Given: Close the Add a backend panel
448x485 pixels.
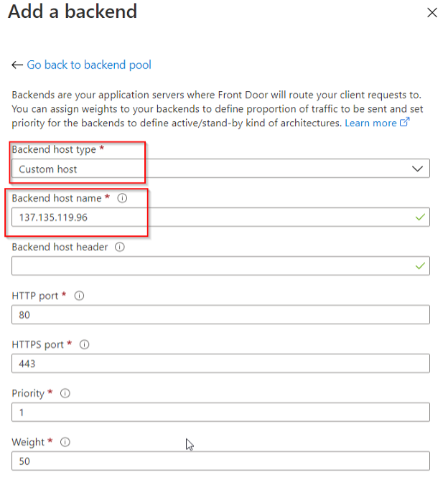Looking at the screenshot, I should pos(432,13).
